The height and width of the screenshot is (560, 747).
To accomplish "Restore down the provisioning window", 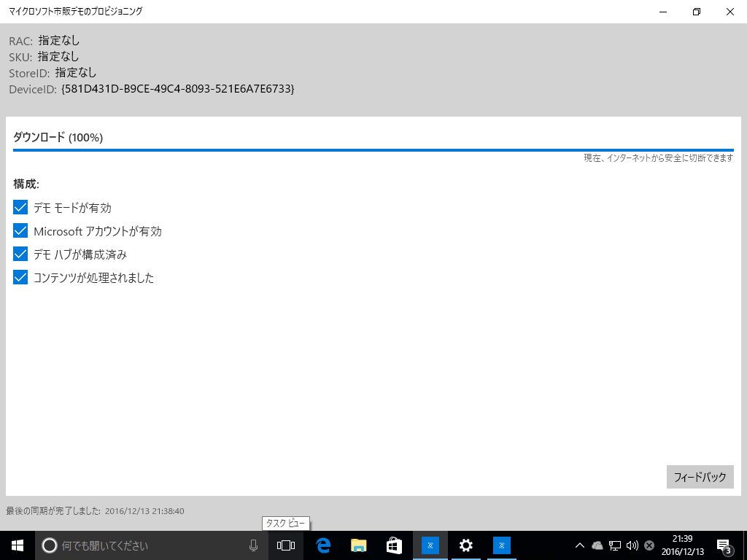I will tap(697, 12).
